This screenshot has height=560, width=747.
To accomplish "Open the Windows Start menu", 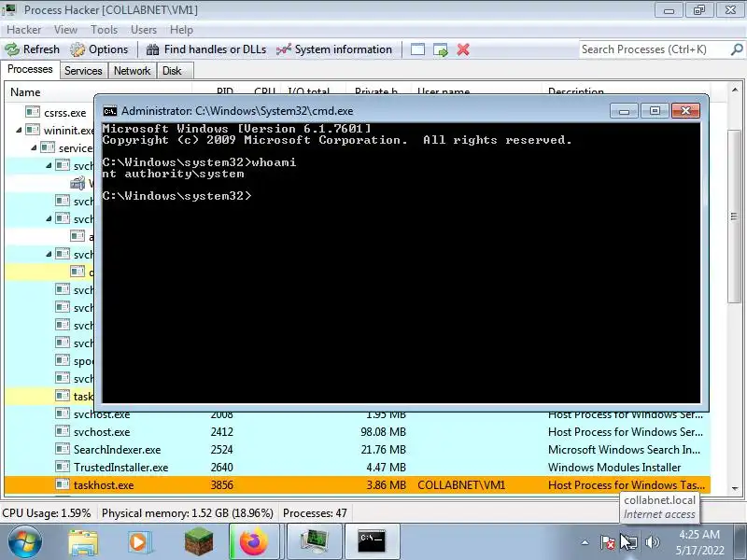I will pos(24,542).
